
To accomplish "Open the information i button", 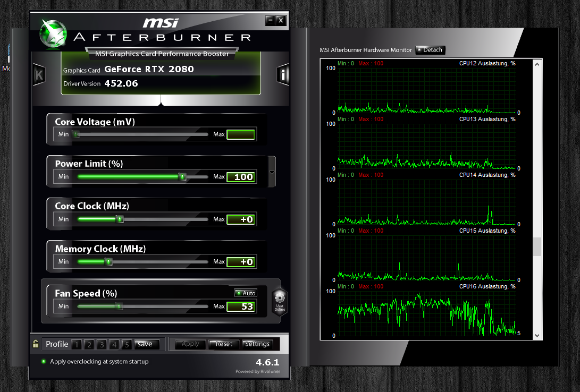I will click(283, 75).
